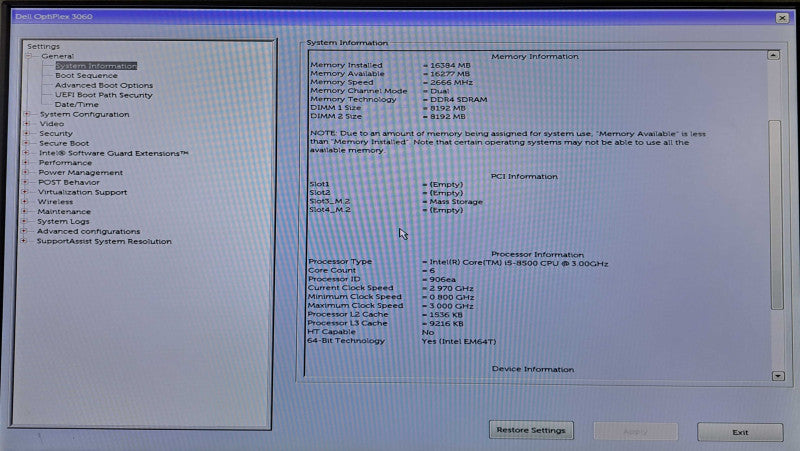
Task: Select SupportAssist System Resolution label
Action: click(104, 241)
